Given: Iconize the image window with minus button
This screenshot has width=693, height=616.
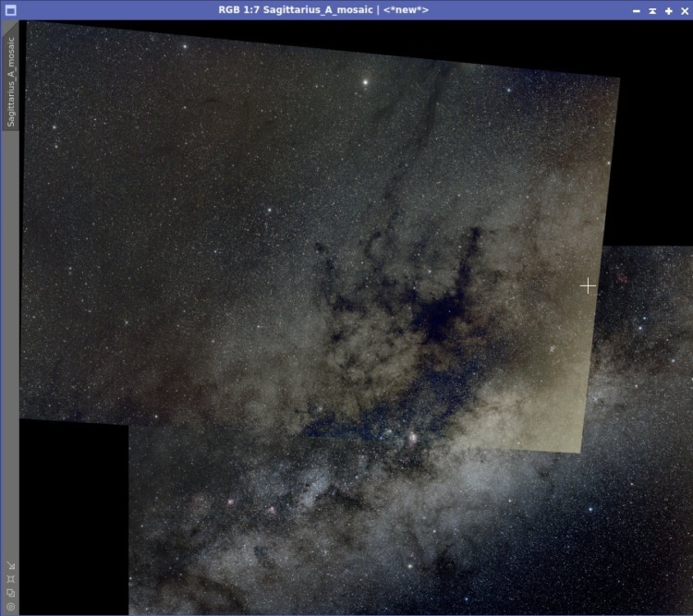Looking at the screenshot, I should tap(637, 10).
